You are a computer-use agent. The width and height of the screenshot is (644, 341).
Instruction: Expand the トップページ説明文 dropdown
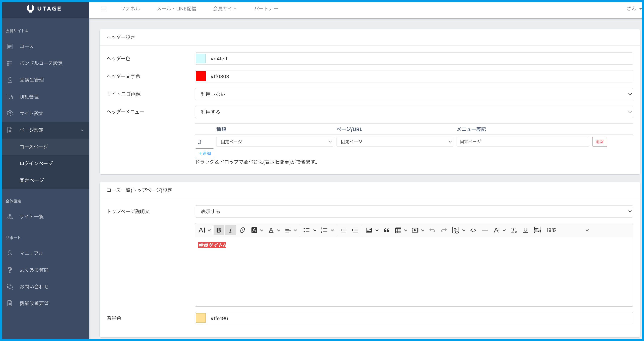[x=414, y=211]
